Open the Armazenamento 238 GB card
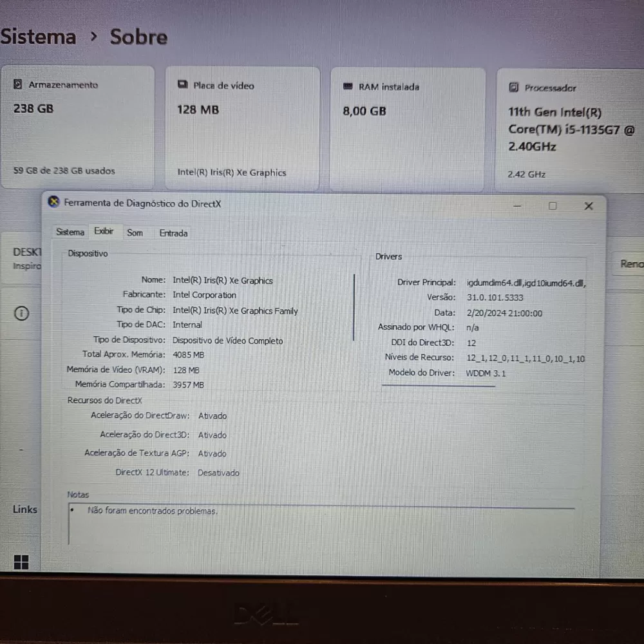 (78, 128)
